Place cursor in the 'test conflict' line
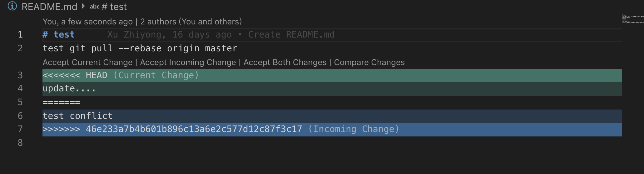 (x=77, y=116)
